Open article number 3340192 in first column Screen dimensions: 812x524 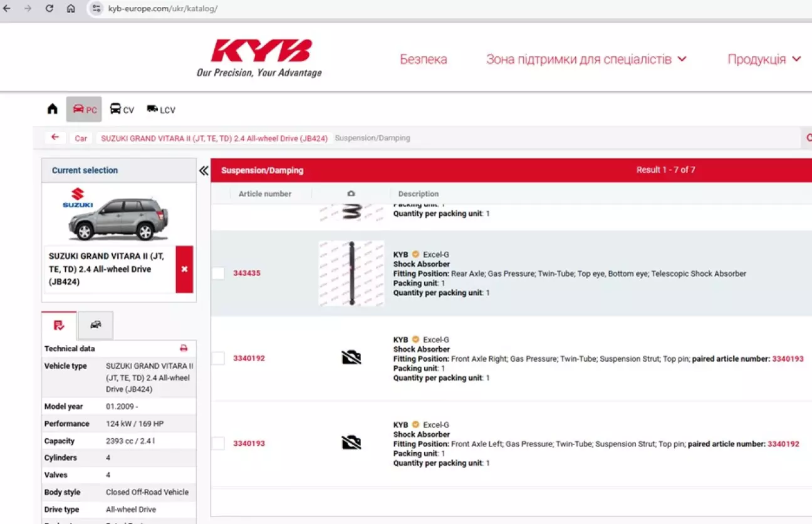tap(249, 359)
